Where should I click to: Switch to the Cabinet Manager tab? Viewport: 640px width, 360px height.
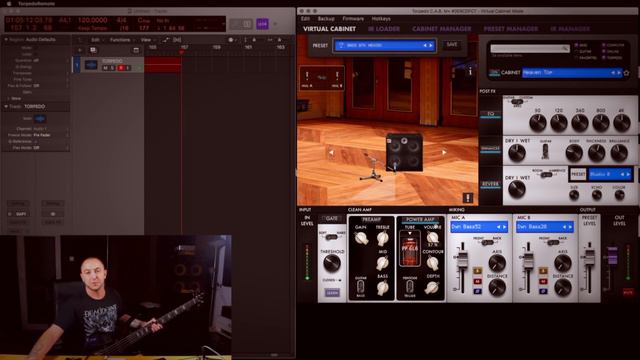[441, 29]
